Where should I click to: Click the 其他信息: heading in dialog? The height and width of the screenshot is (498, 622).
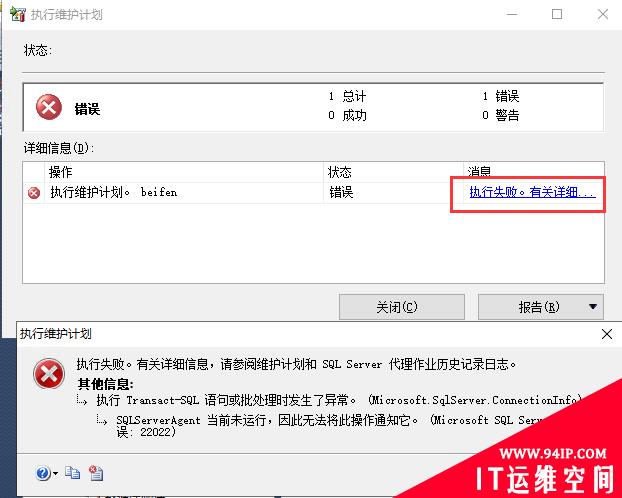106,384
